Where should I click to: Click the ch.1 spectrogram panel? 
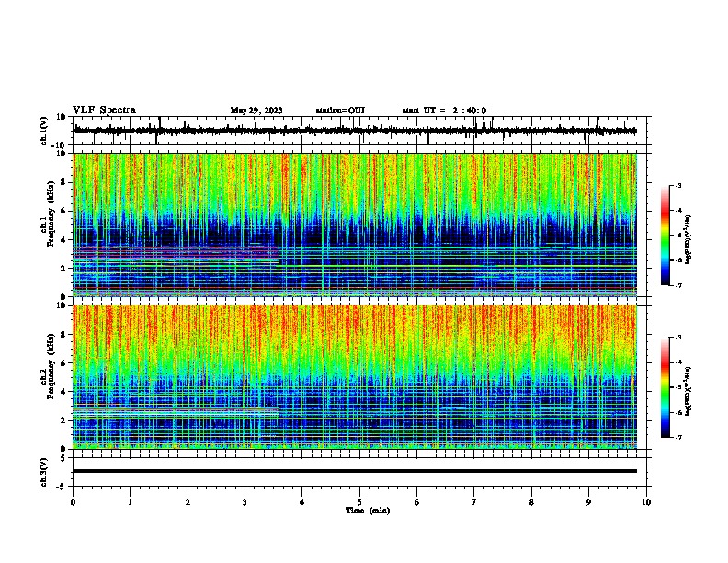click(x=355, y=224)
